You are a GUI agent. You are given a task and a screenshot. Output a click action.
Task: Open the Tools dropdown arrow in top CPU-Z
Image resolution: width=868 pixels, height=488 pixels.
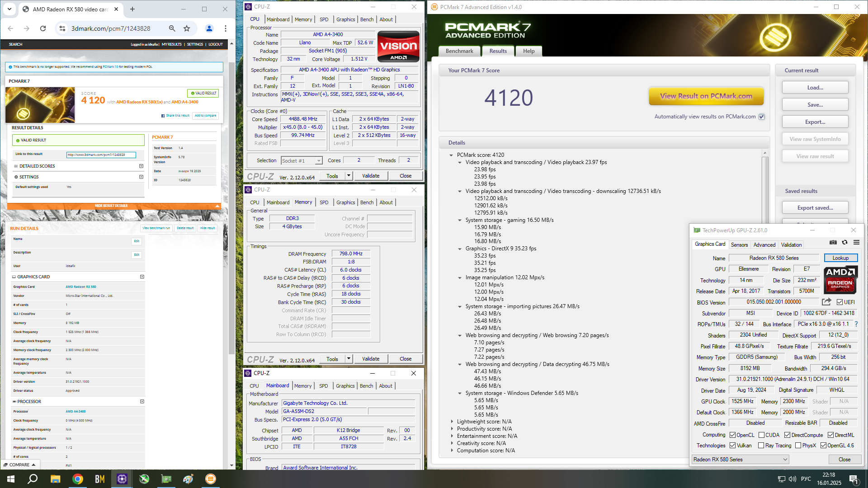[x=349, y=176]
